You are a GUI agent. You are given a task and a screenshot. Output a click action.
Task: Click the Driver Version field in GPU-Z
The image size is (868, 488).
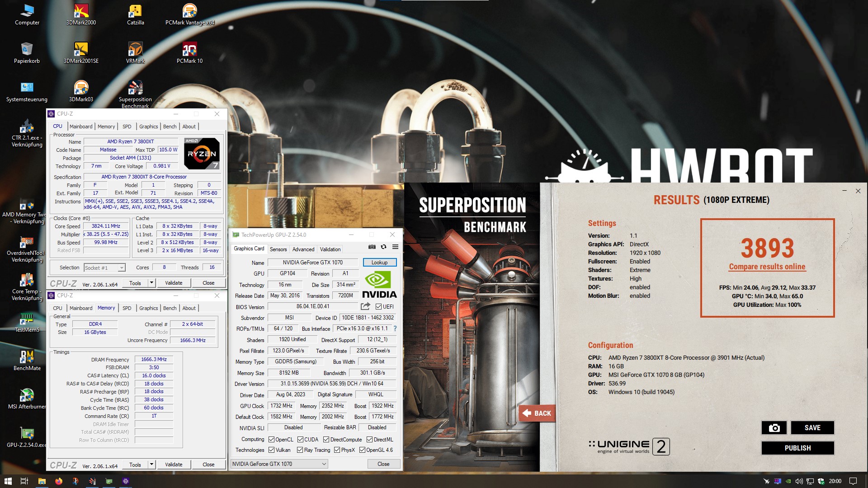[332, 384]
